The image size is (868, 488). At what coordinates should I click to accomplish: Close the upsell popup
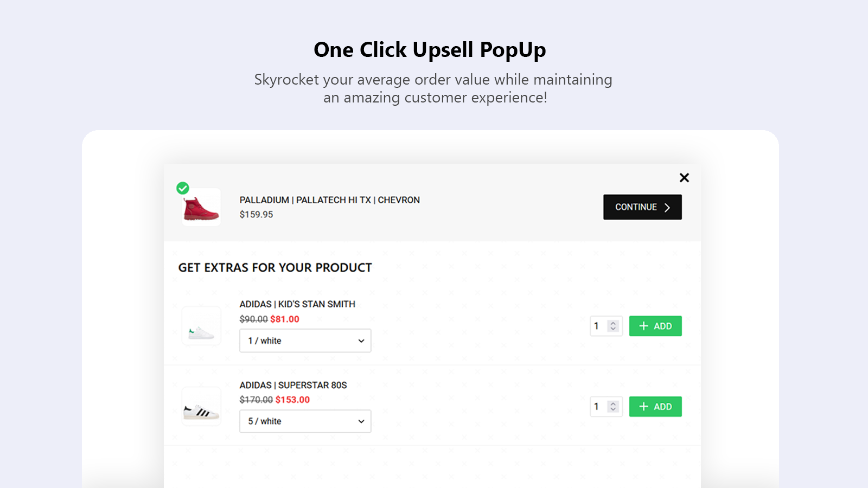coord(684,177)
